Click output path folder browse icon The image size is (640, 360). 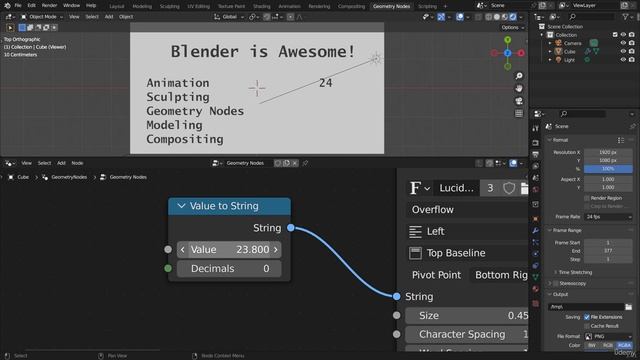(x=629, y=307)
